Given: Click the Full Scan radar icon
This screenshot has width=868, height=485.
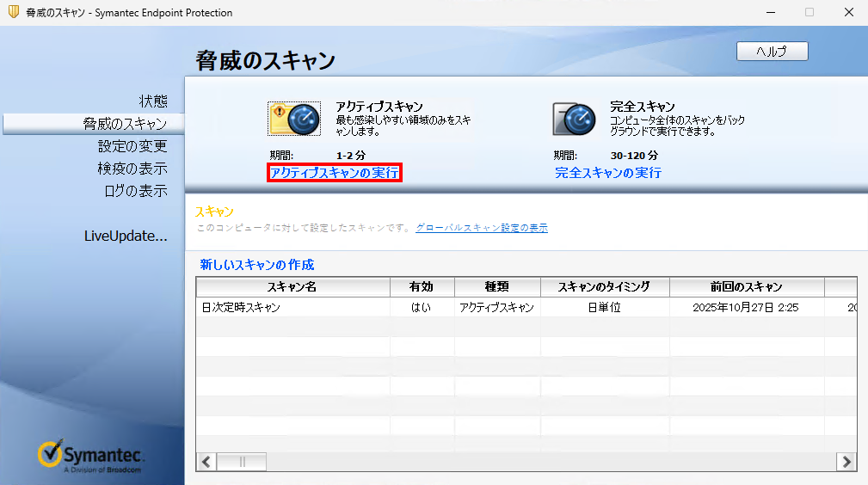Looking at the screenshot, I should click(x=574, y=120).
